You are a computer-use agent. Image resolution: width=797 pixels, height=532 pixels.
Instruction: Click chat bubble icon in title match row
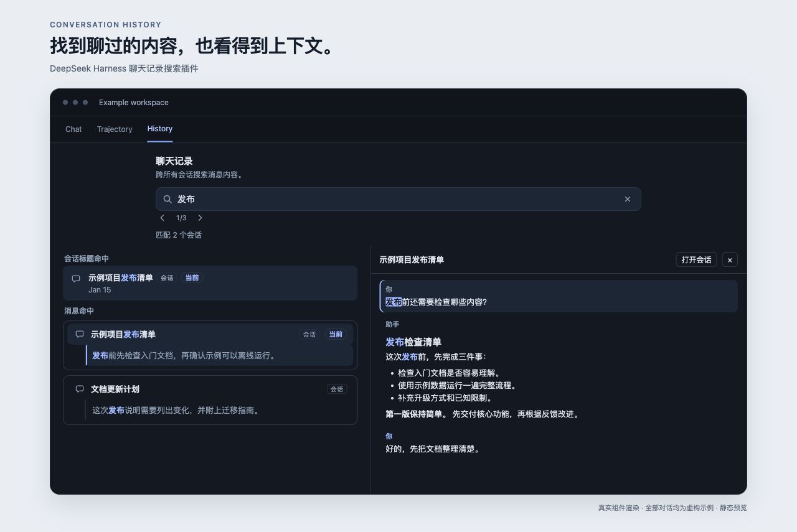[76, 278]
